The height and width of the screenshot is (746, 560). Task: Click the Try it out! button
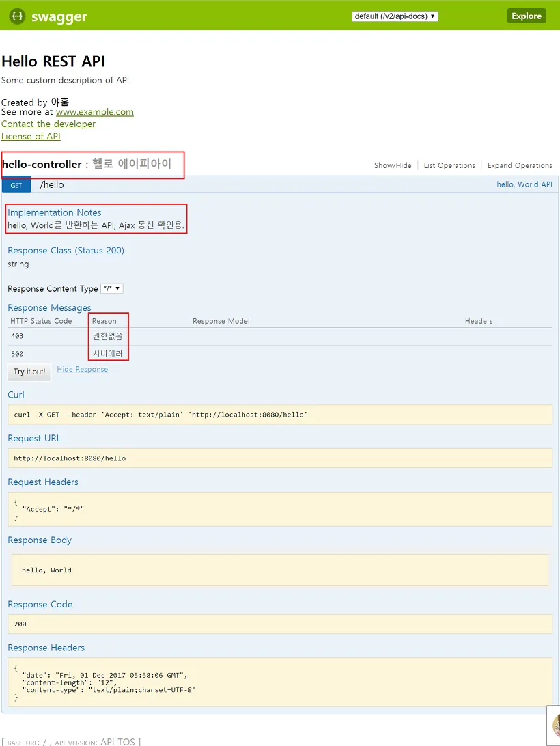[29, 372]
